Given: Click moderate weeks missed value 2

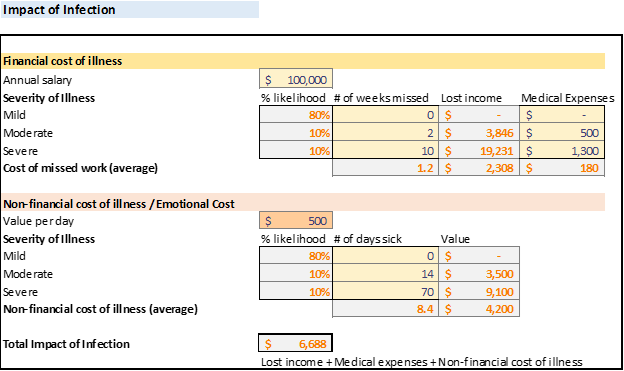Looking at the screenshot, I should [385, 133].
